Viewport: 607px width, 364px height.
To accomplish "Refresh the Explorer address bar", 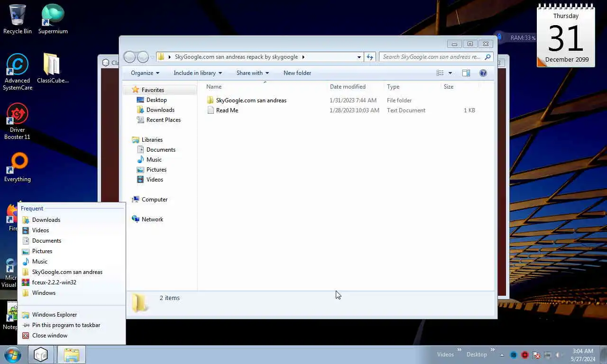I will [x=370, y=57].
